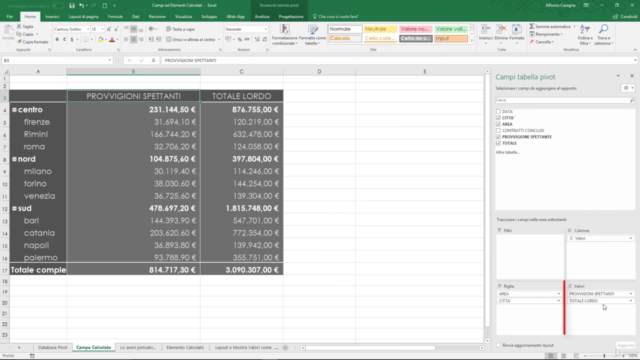
Task: Open the number format Generale dropdown
Action: [266, 29]
